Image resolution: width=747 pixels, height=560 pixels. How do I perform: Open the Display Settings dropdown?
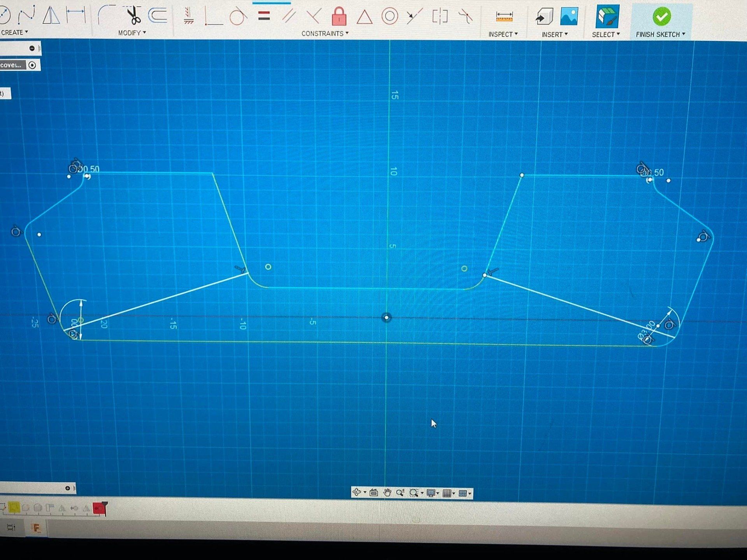[432, 493]
